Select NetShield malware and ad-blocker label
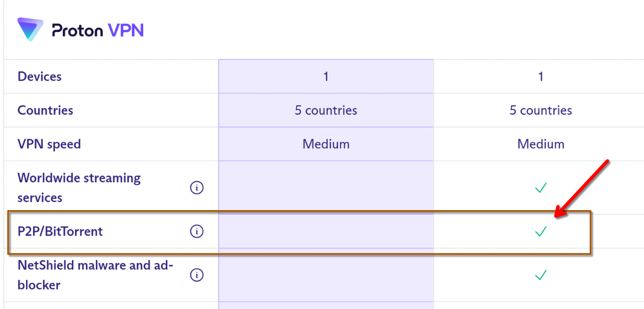Viewport: 644px width, 309px height. tap(95, 275)
